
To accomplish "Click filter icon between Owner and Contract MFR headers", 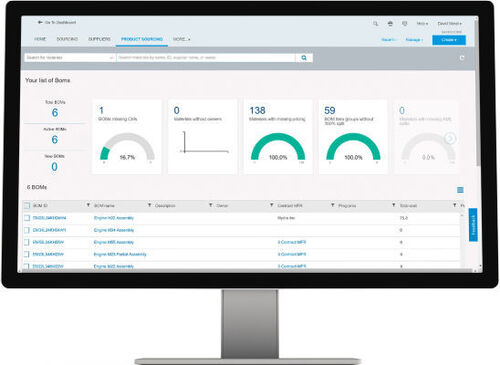I will [271, 205].
